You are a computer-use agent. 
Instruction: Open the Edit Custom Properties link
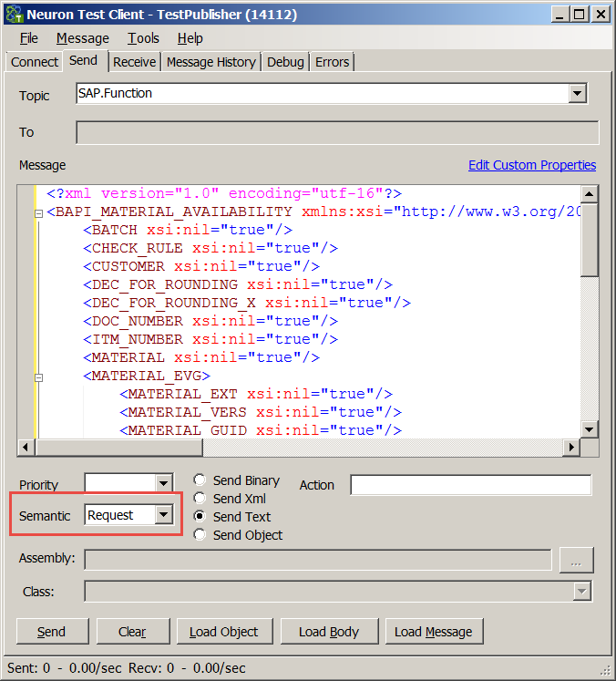pyautogui.click(x=532, y=165)
